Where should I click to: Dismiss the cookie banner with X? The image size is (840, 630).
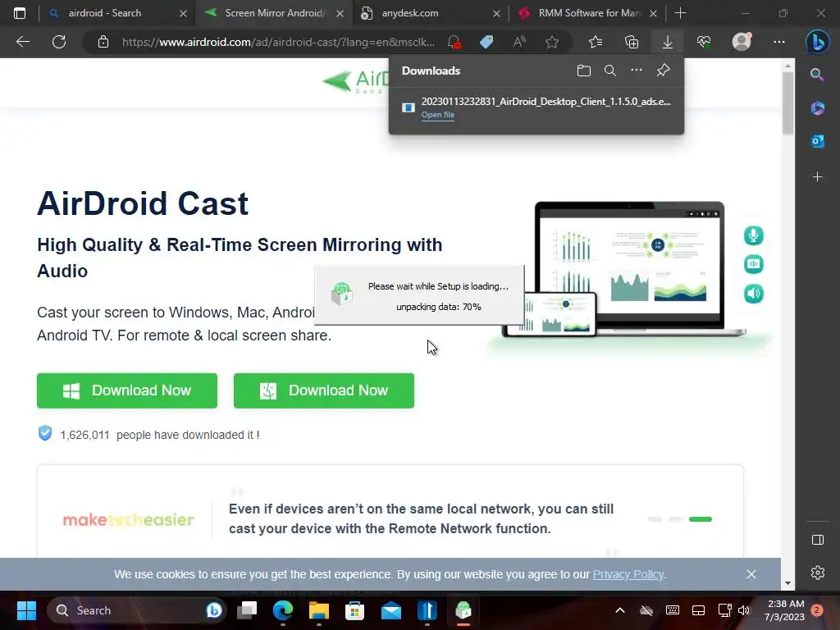point(751,574)
